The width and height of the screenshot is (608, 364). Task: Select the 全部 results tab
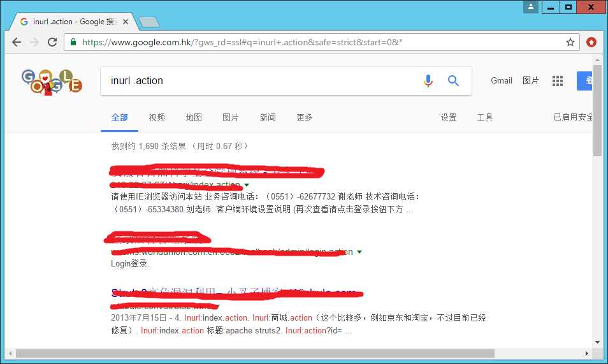point(119,117)
